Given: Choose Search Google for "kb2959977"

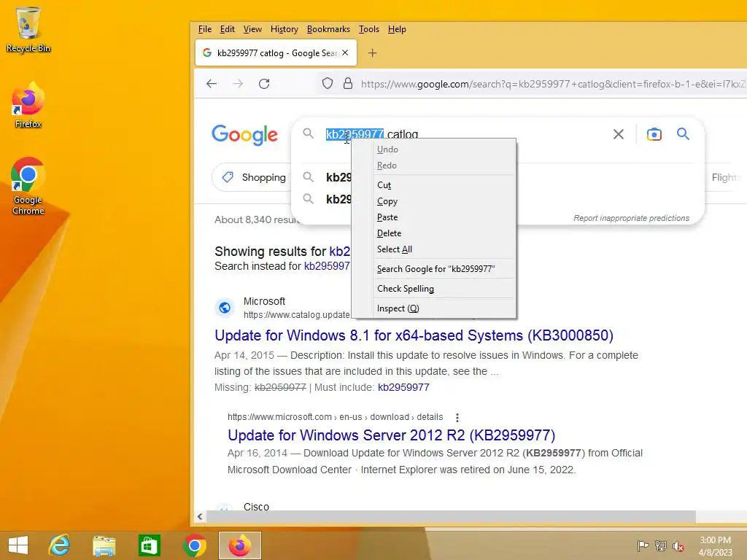Looking at the screenshot, I should tap(433, 269).
